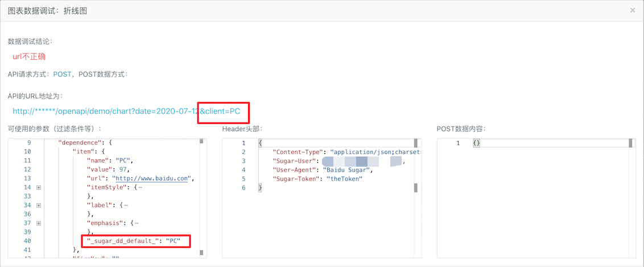Expand the collapsed label block on line 34
The image size is (644, 267).
39,205
